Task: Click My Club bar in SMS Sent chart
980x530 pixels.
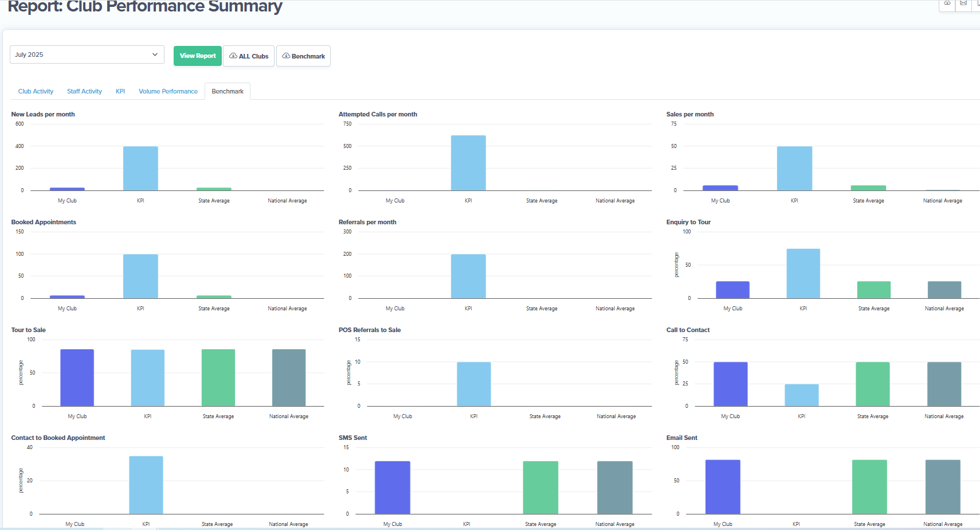Action: (393, 488)
